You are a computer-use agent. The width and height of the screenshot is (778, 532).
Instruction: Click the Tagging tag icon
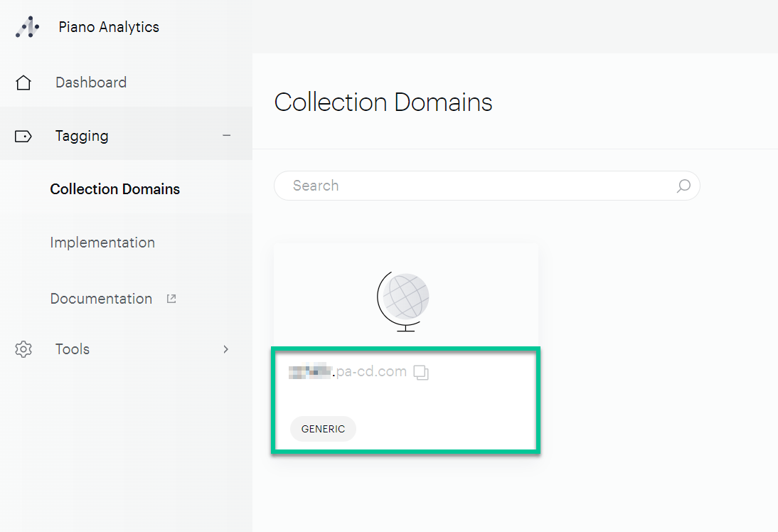(x=23, y=135)
